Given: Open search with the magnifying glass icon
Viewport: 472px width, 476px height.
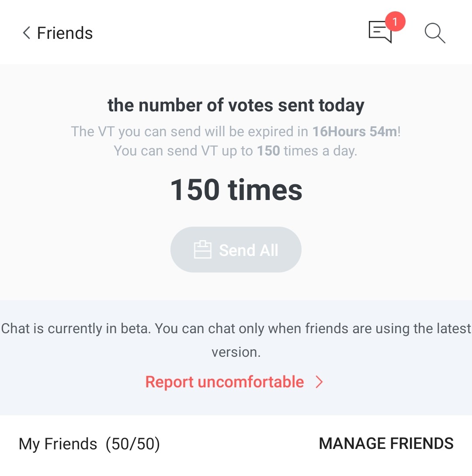Looking at the screenshot, I should (435, 33).
